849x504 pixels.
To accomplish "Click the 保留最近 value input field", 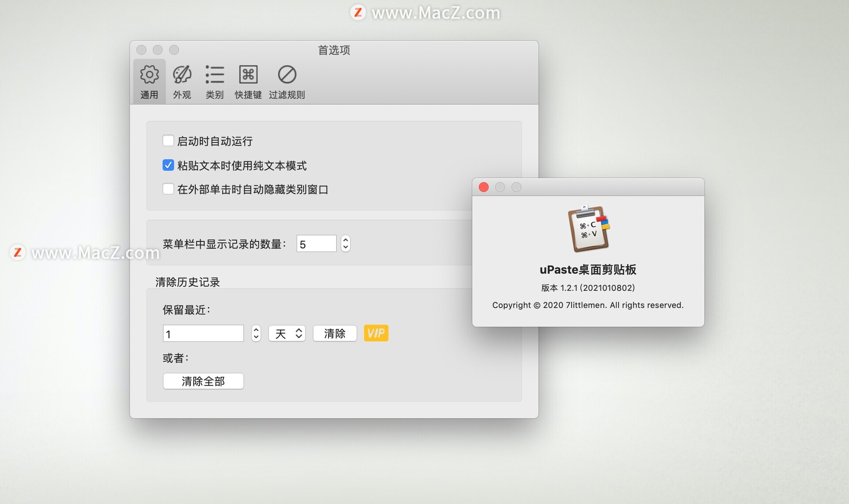I will 203,333.
